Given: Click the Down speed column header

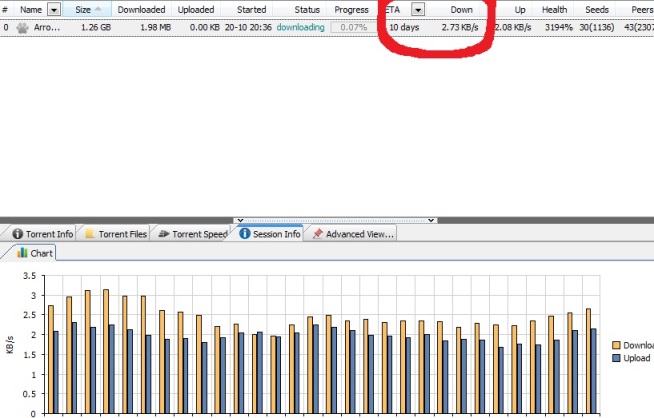Looking at the screenshot, I should coord(461,9).
